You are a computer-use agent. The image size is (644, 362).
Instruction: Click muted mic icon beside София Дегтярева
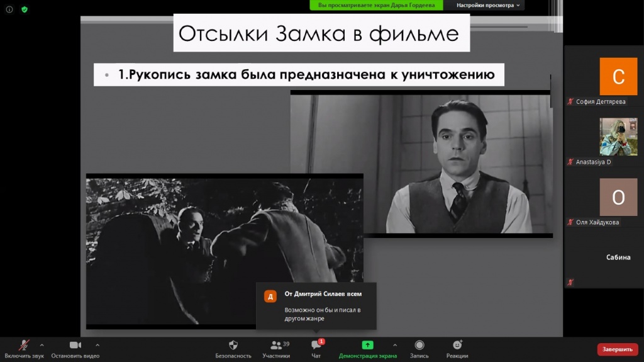tap(570, 101)
